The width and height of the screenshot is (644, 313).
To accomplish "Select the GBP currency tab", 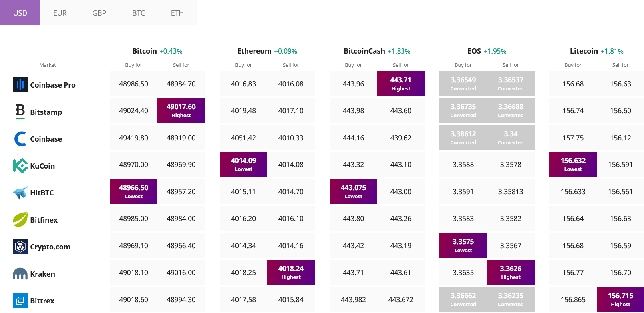I will pyautogui.click(x=99, y=13).
